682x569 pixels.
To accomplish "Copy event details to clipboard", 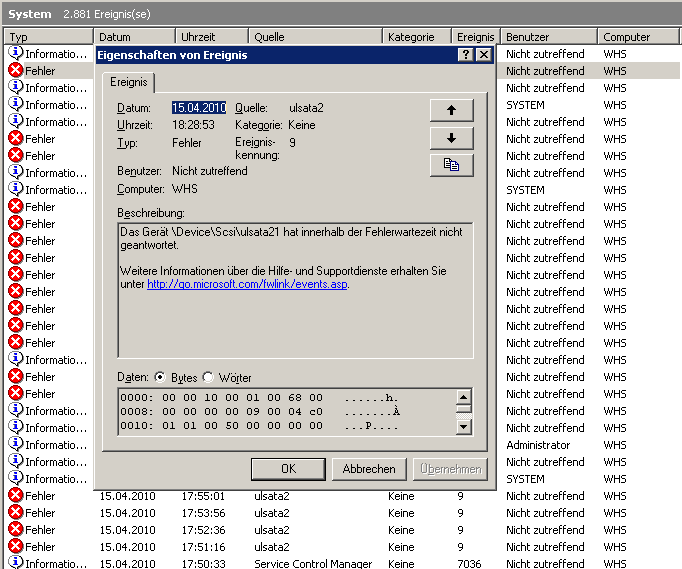I will pos(451,165).
